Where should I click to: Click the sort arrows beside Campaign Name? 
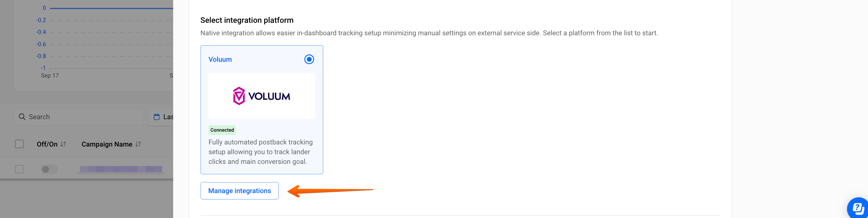pyautogui.click(x=138, y=144)
